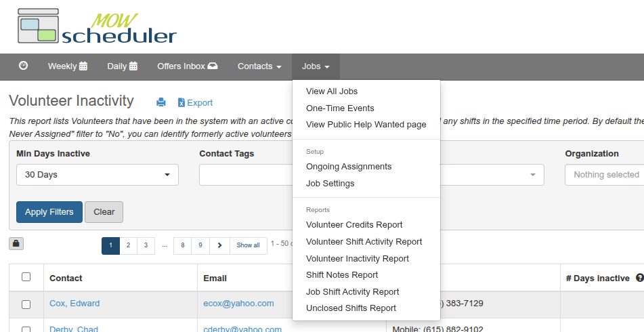Open the Daily calendar view
The height and width of the screenshot is (332, 644).
(x=123, y=66)
